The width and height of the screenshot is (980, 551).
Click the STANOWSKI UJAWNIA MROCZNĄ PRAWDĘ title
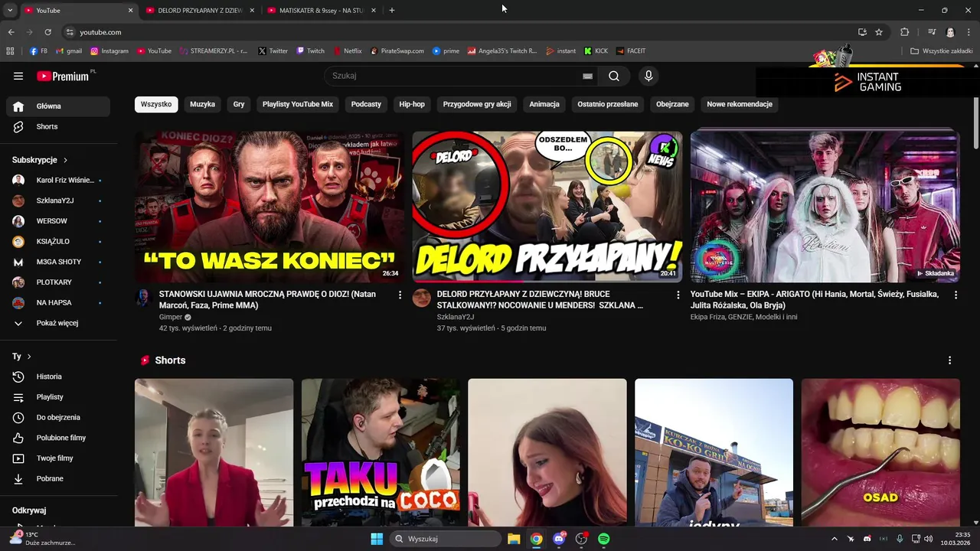(x=267, y=300)
